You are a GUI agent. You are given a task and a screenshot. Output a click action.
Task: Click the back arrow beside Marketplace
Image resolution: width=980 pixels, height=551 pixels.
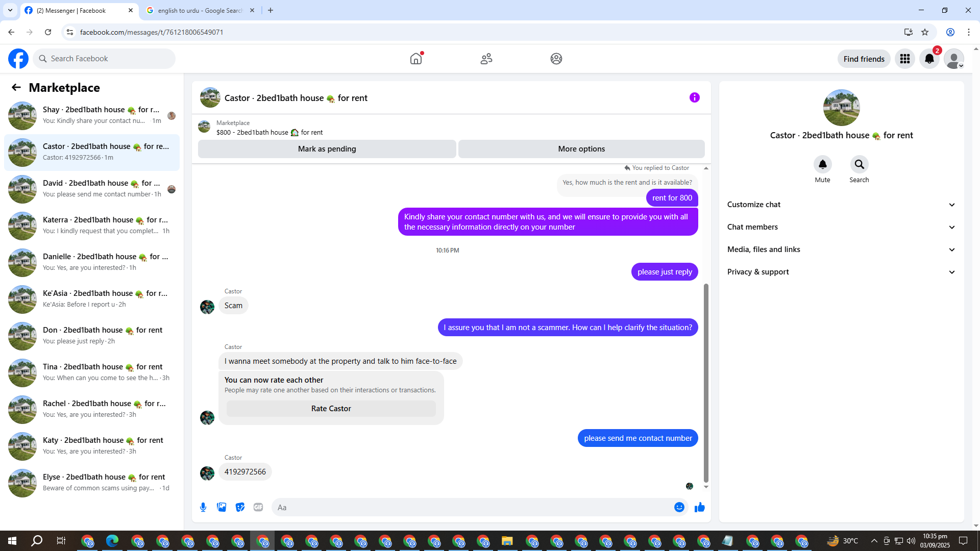tap(16, 87)
